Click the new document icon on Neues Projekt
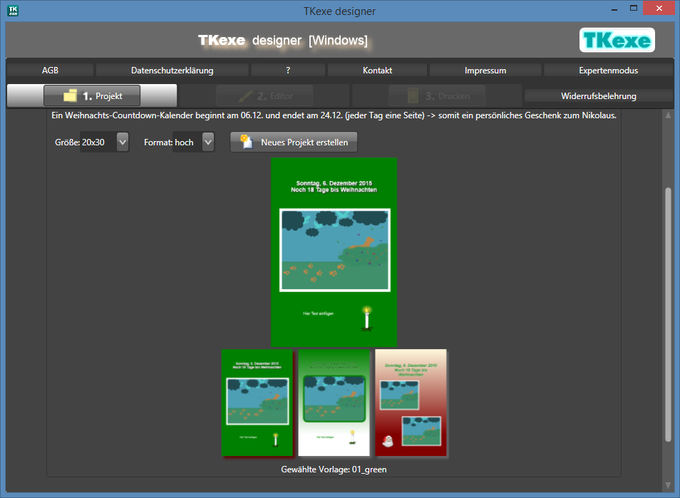680x498 pixels. point(246,141)
